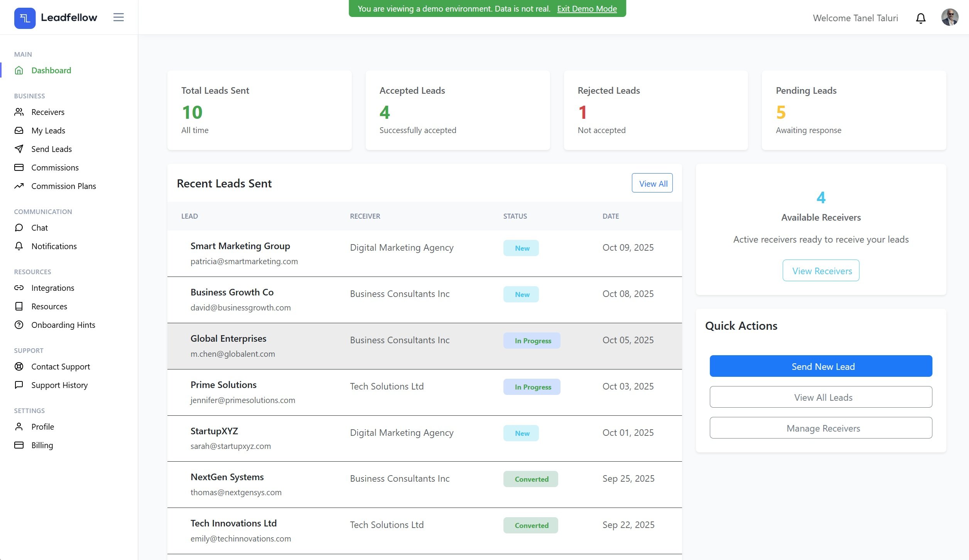
Task: Toggle the hamburger sidebar menu icon
Action: point(118,17)
